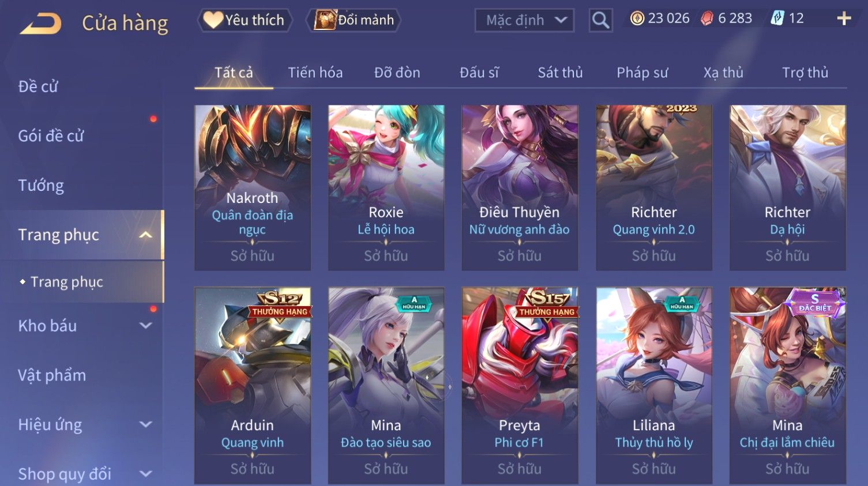Open Nakroth Quân đoàn địa ngục skin

point(253,187)
